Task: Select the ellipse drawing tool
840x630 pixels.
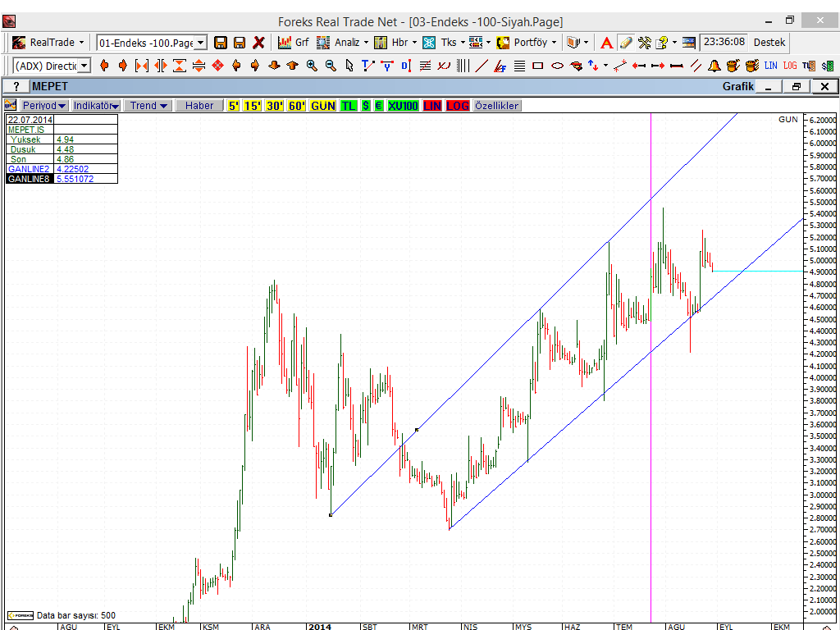Action: (557, 66)
